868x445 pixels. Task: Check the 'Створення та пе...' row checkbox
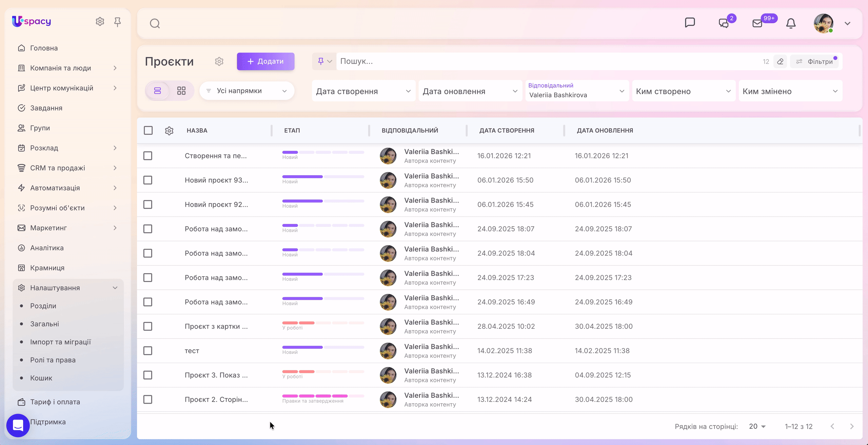point(148,156)
